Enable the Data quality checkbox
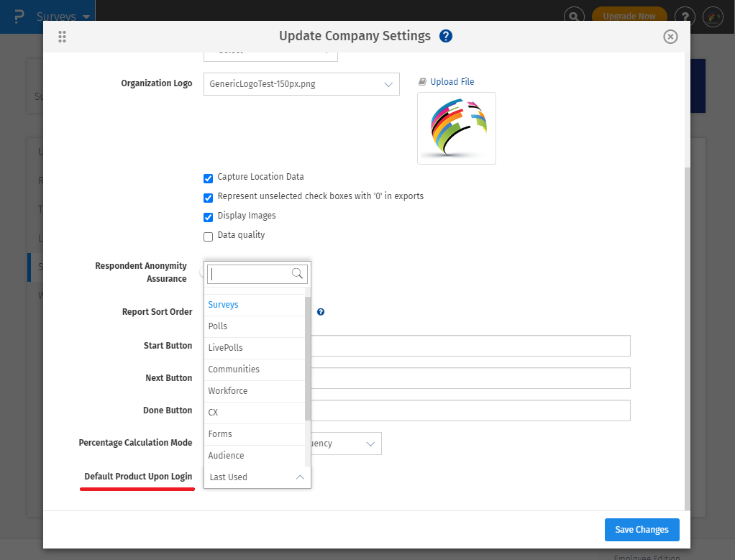 click(209, 237)
